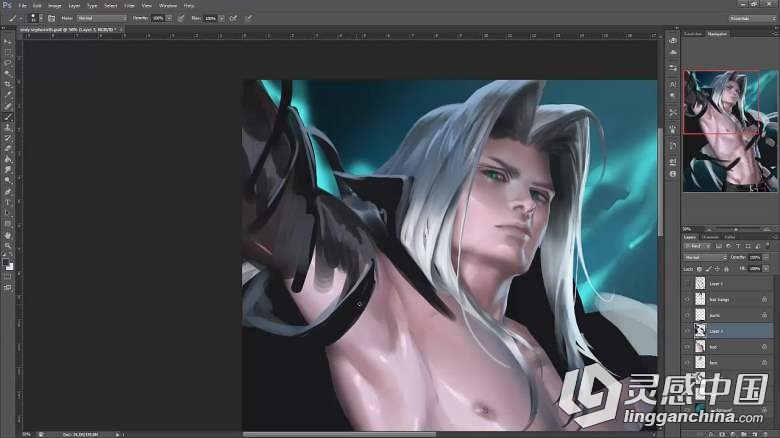780x438 pixels.
Task: Hide the layer directly below the selected layer
Action: click(687, 347)
